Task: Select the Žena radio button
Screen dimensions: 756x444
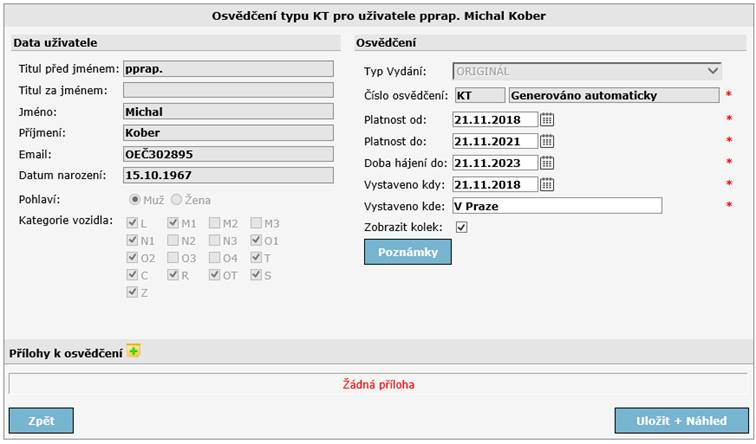Action: (x=178, y=200)
